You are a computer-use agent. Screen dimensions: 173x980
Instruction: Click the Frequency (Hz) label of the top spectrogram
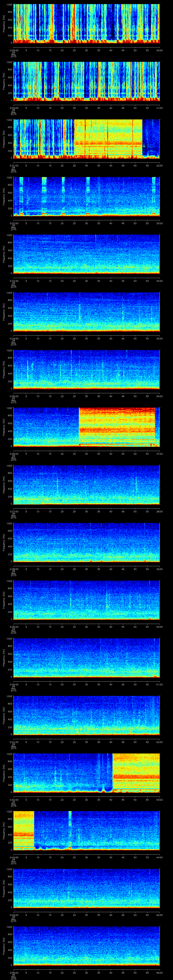click(4, 23)
